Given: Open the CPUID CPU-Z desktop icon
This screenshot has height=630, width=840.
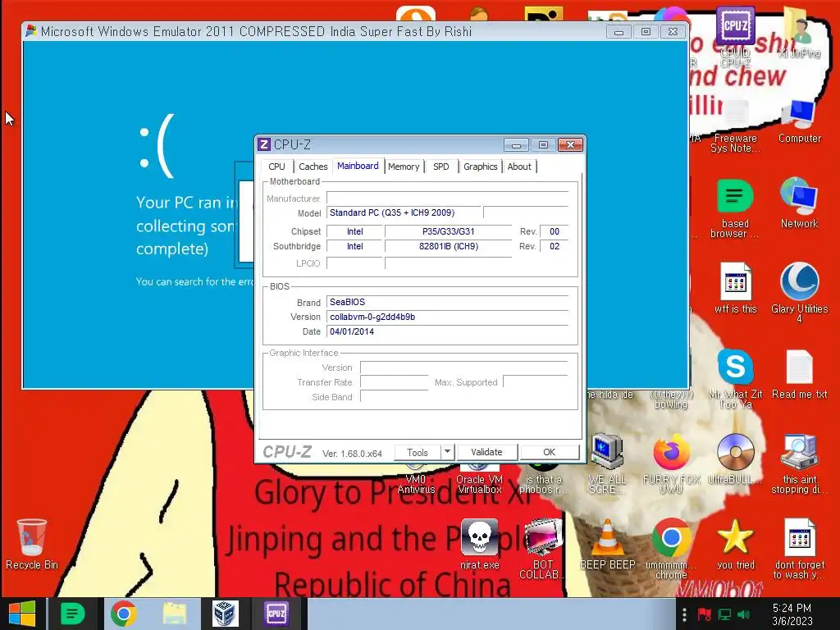Looking at the screenshot, I should [x=735, y=35].
